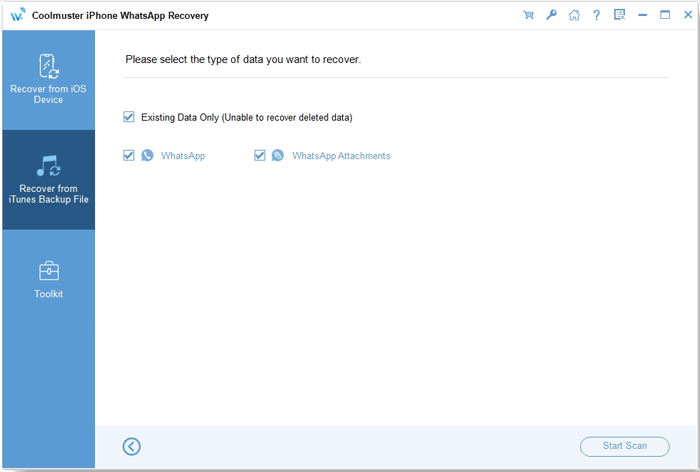Go to the home icon in title bar
This screenshot has width=700, height=472.
[574, 15]
